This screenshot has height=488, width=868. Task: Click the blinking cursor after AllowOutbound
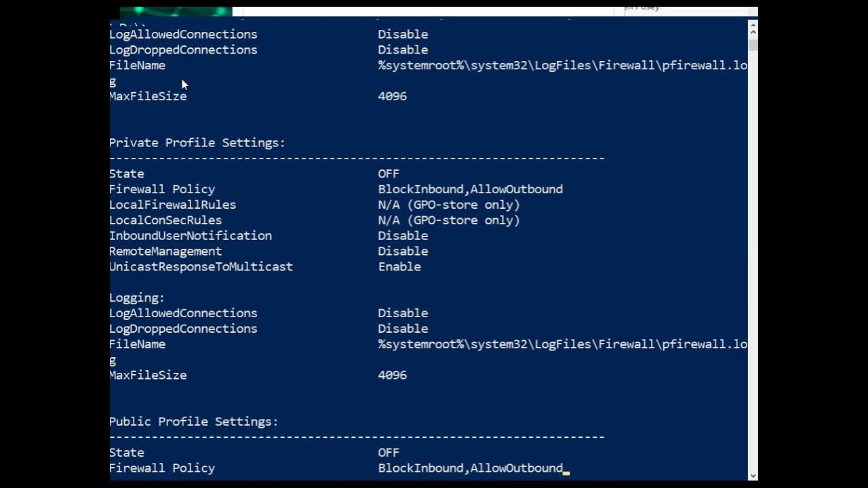[x=567, y=472]
